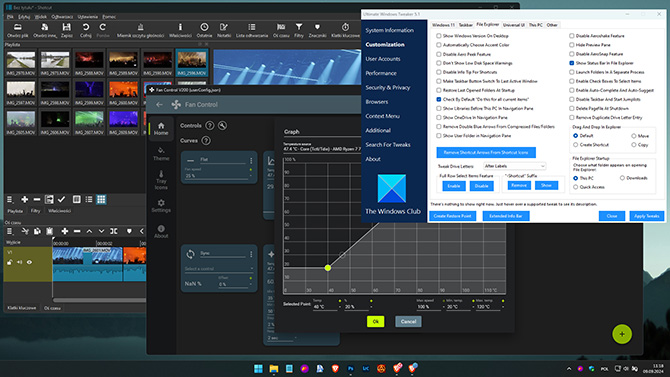Open Właściwości info icon in Shotcut toolbar
670x377 pixels.
pyautogui.click(x=180, y=27)
